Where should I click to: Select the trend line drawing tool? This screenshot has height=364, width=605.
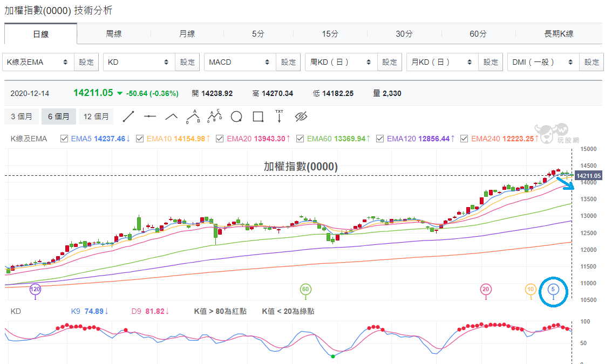point(128,116)
